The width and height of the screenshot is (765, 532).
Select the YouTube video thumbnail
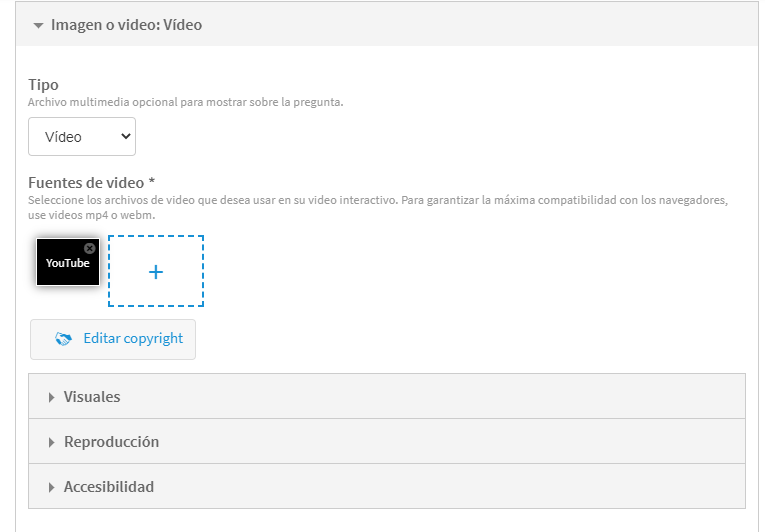coord(66,265)
